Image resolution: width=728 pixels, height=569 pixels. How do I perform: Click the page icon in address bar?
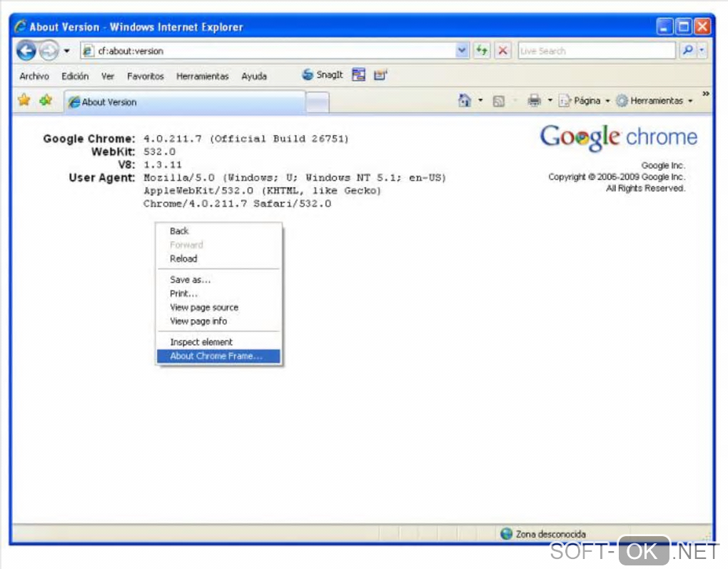coord(88,51)
